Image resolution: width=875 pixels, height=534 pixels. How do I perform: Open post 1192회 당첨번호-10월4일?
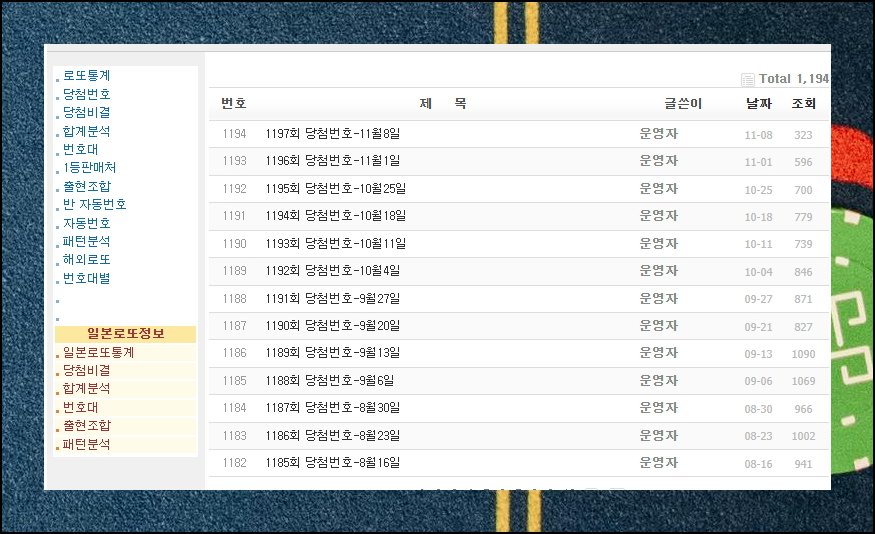click(333, 271)
